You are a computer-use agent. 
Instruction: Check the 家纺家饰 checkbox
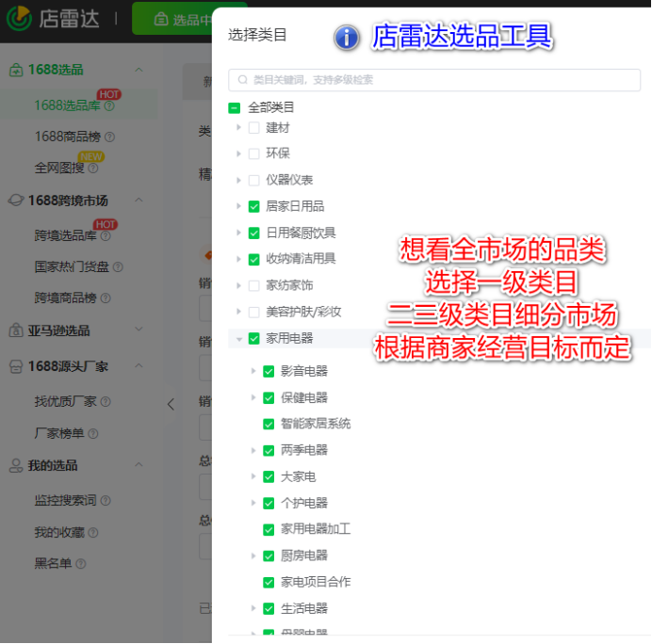tap(254, 286)
